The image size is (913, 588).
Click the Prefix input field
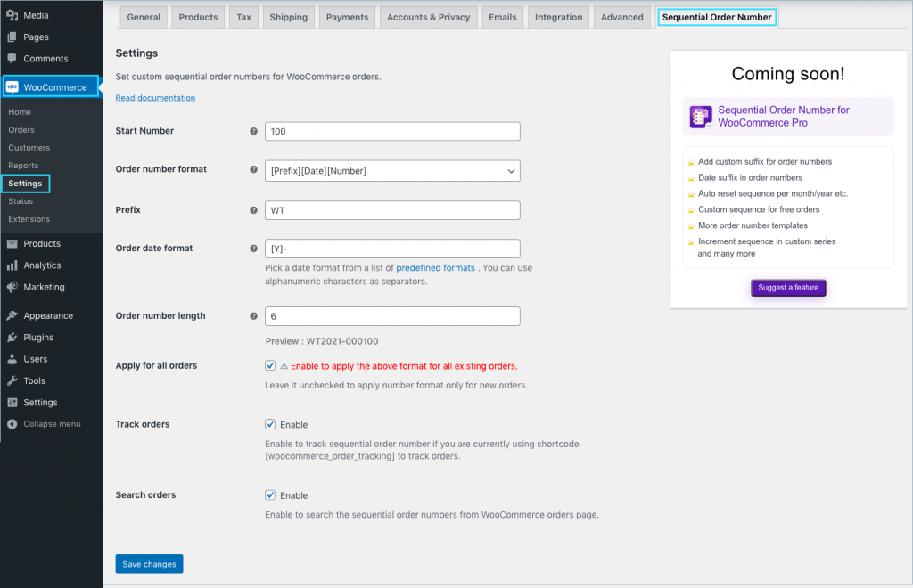click(x=392, y=210)
